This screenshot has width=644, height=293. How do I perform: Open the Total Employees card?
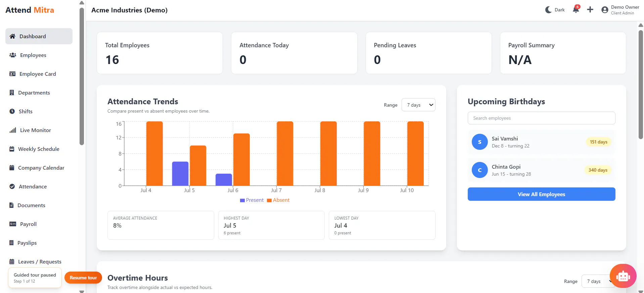pos(160,53)
